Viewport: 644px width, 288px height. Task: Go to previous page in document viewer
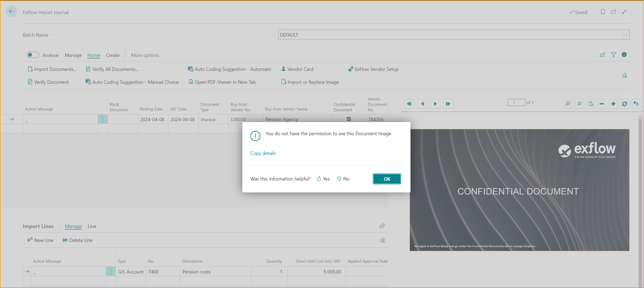(422, 104)
